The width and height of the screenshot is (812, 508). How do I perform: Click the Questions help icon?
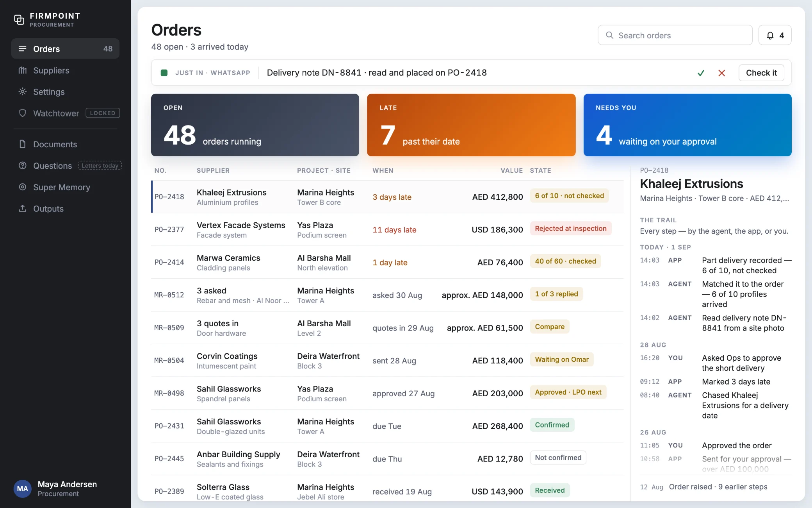pyautogui.click(x=23, y=166)
